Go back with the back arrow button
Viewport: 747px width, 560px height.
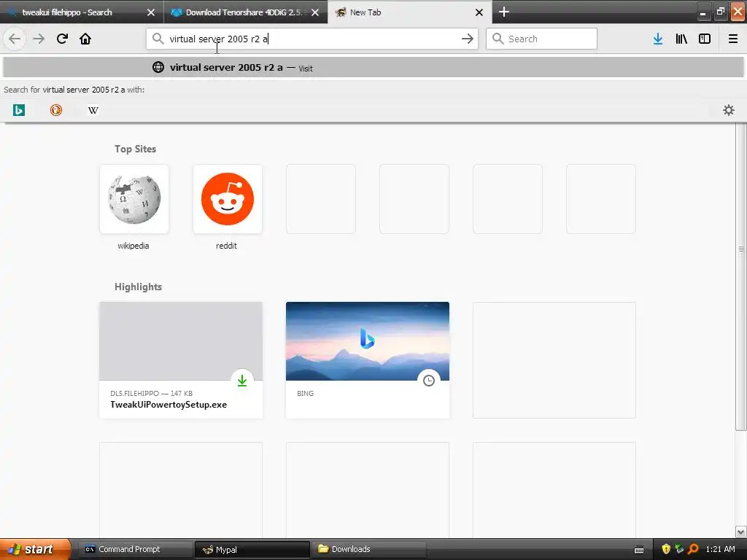click(15, 39)
